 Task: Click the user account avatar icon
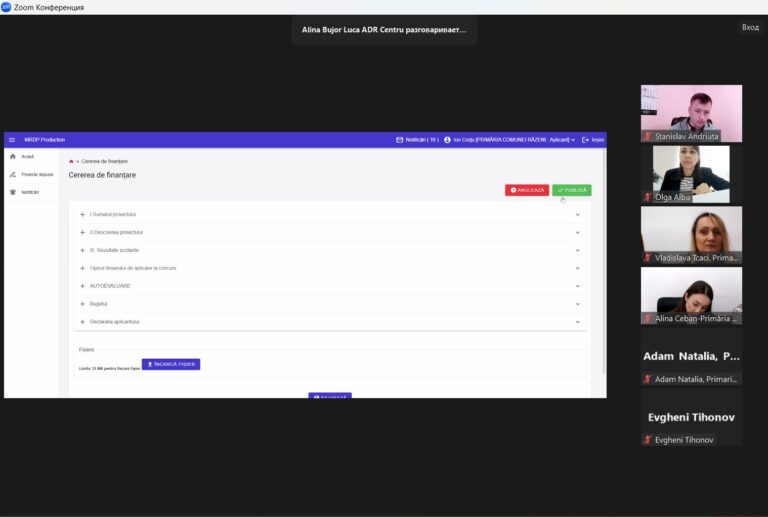pos(447,140)
